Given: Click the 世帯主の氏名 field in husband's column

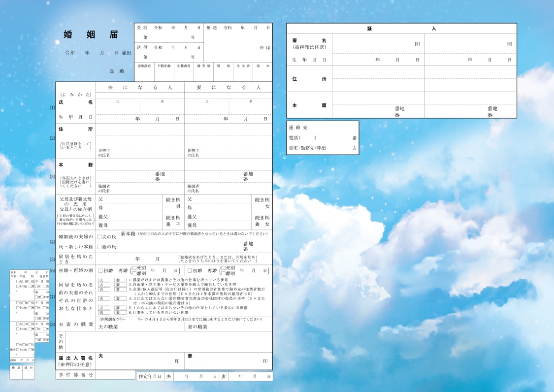Looking at the screenshot, I should [140, 153].
